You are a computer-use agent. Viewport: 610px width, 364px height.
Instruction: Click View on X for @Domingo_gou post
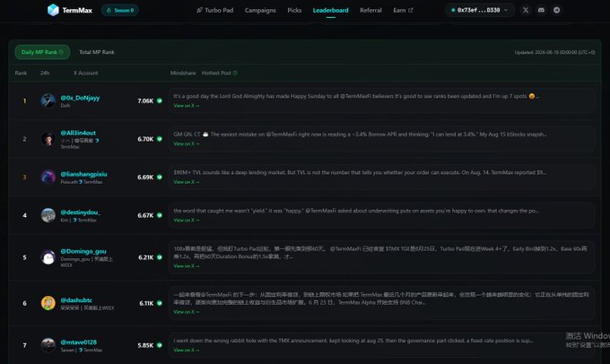pyautogui.click(x=187, y=266)
